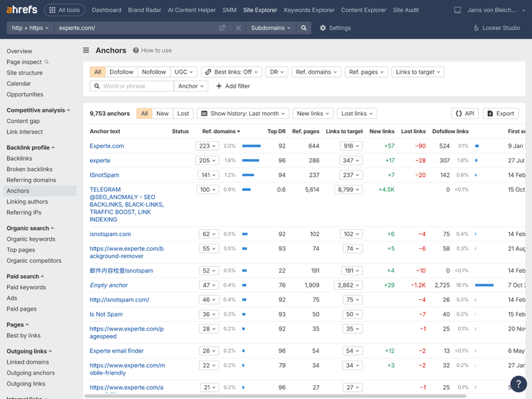Open the Experte.com anchor text link
Viewport: 532px width, 399px height.
106,146
